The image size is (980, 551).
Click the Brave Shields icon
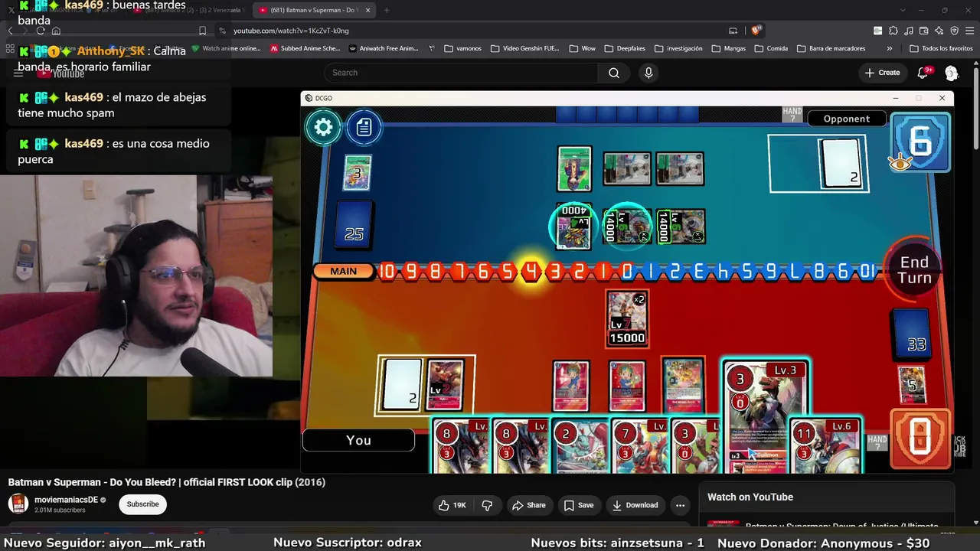[x=756, y=31]
